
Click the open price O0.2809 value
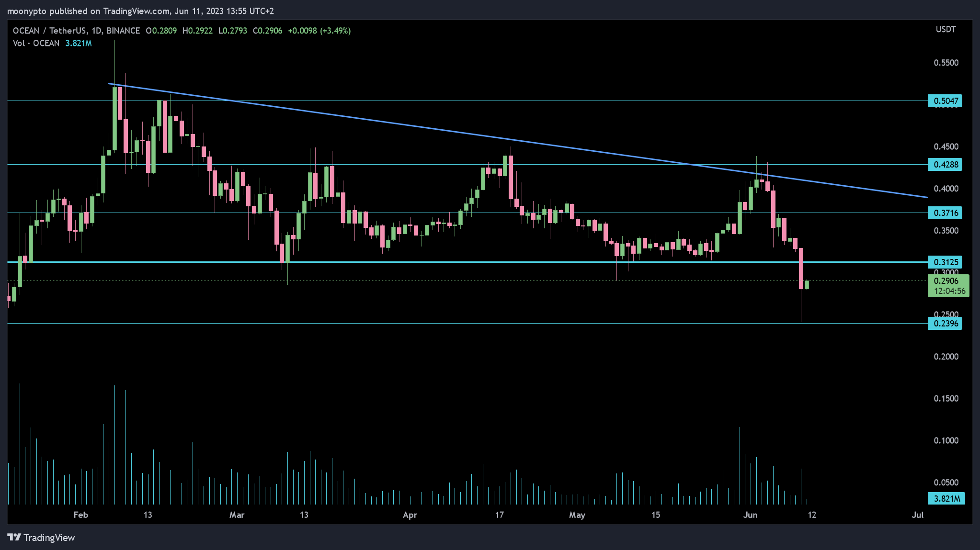click(161, 31)
